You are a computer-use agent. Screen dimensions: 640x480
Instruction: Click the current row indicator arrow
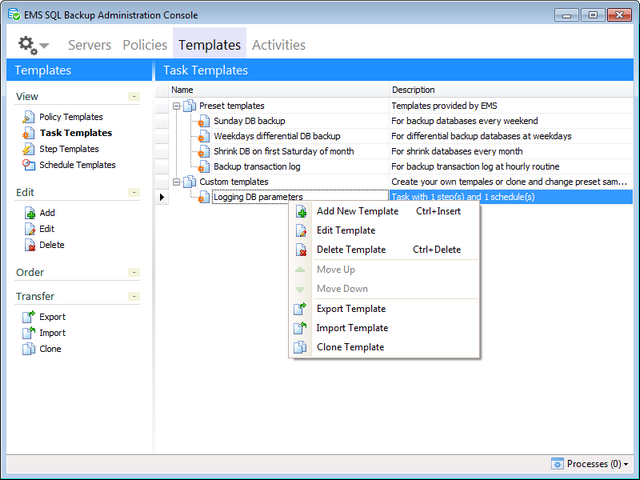162,197
